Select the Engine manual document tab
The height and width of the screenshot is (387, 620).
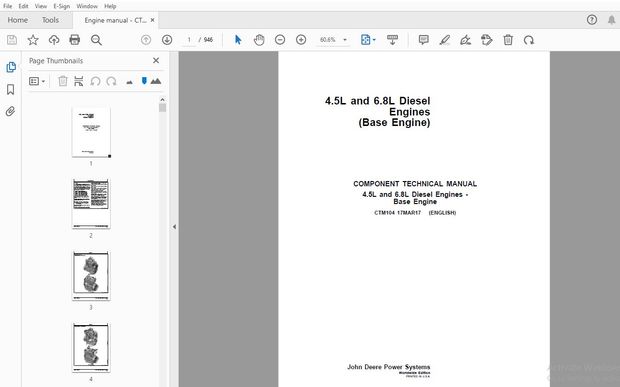pyautogui.click(x=115, y=20)
